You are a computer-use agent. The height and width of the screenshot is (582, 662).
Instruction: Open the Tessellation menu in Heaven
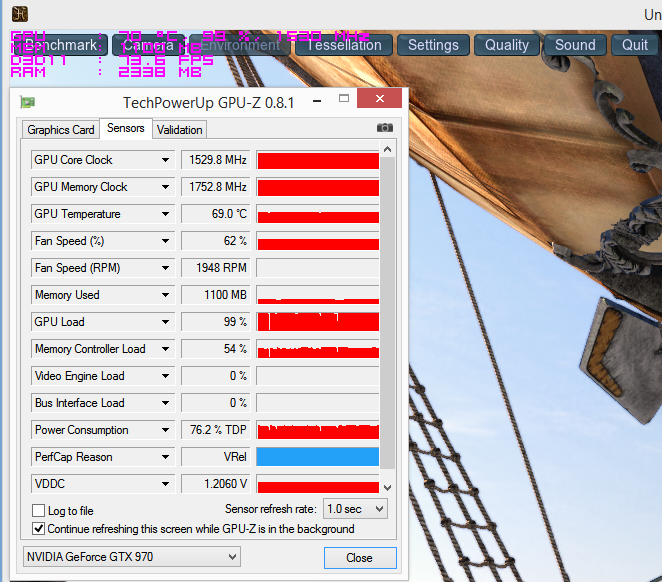(x=344, y=45)
